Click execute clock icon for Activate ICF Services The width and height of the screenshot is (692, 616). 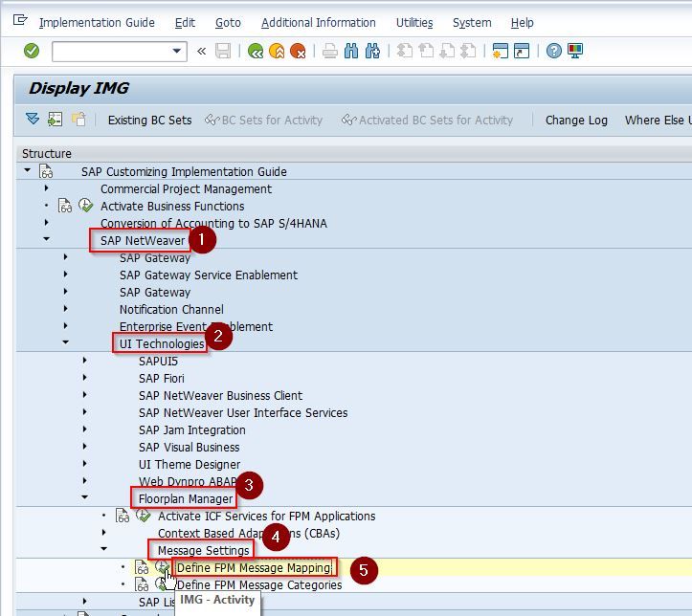coord(143,515)
